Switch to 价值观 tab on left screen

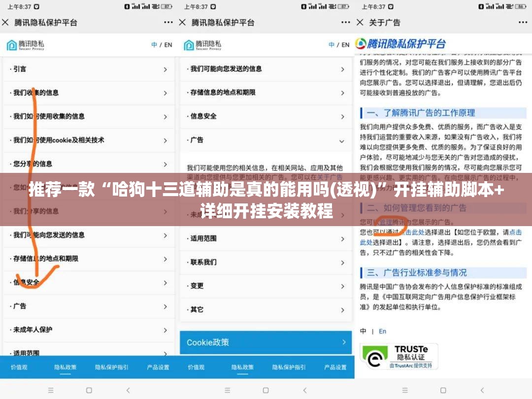pos(19,367)
